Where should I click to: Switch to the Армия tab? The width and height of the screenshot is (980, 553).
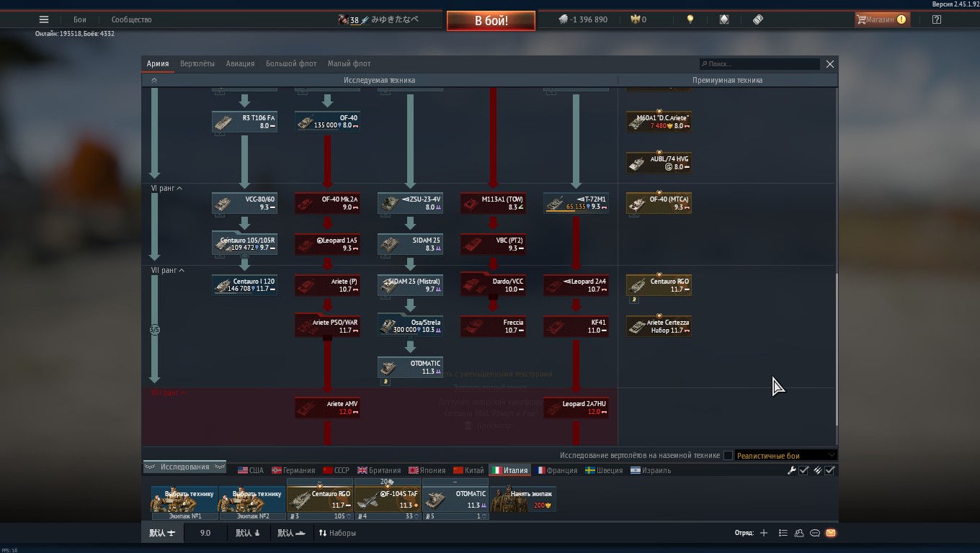click(x=158, y=63)
